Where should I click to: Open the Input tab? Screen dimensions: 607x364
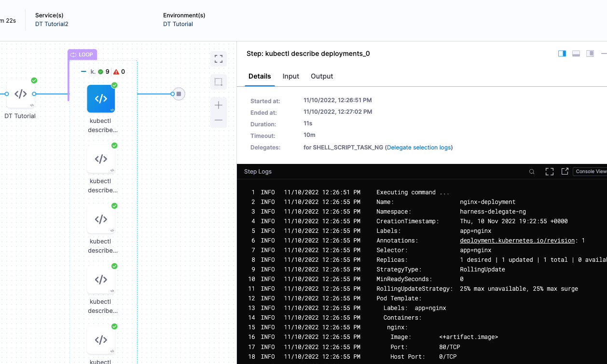tap(290, 76)
